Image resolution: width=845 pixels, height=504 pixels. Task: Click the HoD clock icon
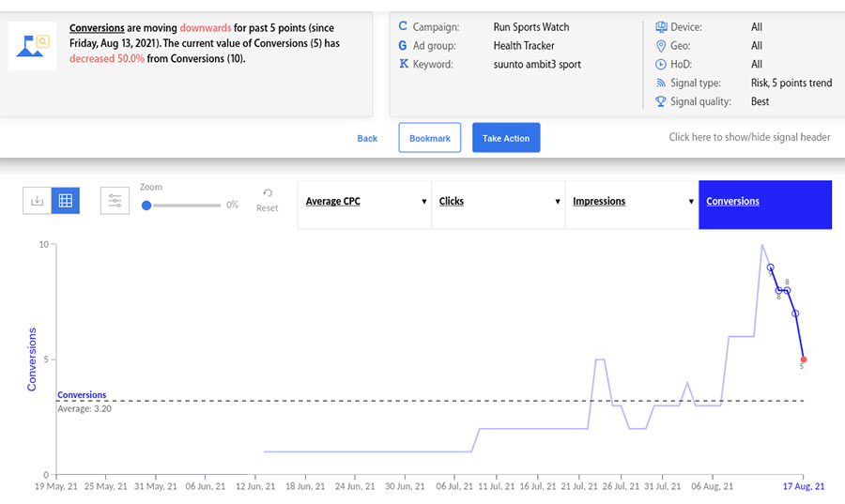point(661,64)
